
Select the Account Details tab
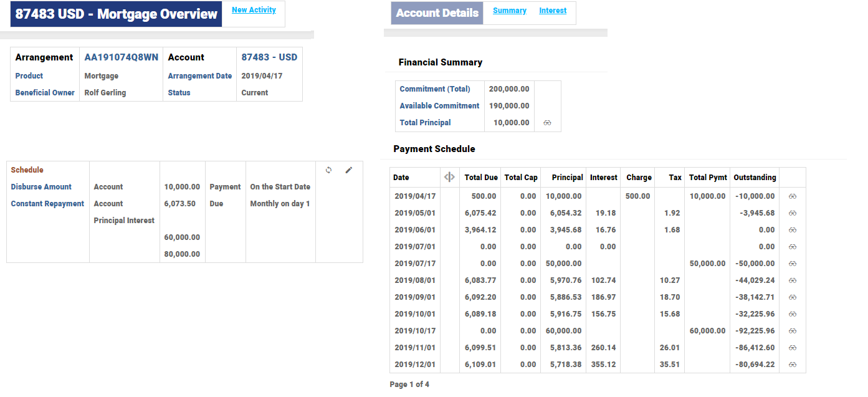pyautogui.click(x=437, y=13)
